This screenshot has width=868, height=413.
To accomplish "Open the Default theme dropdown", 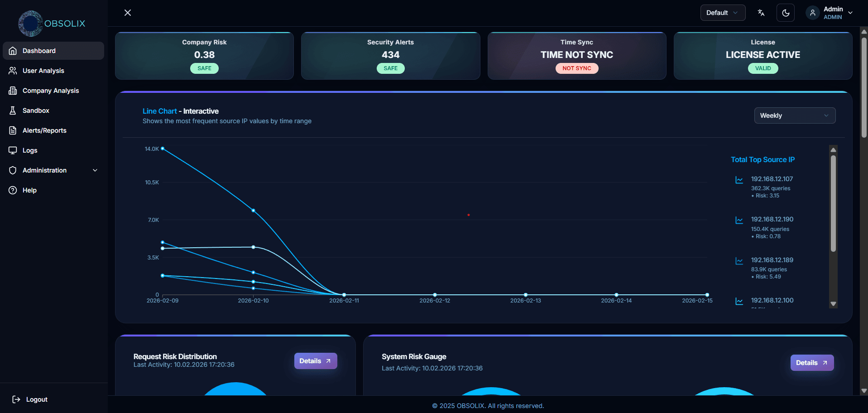I will 723,13.
